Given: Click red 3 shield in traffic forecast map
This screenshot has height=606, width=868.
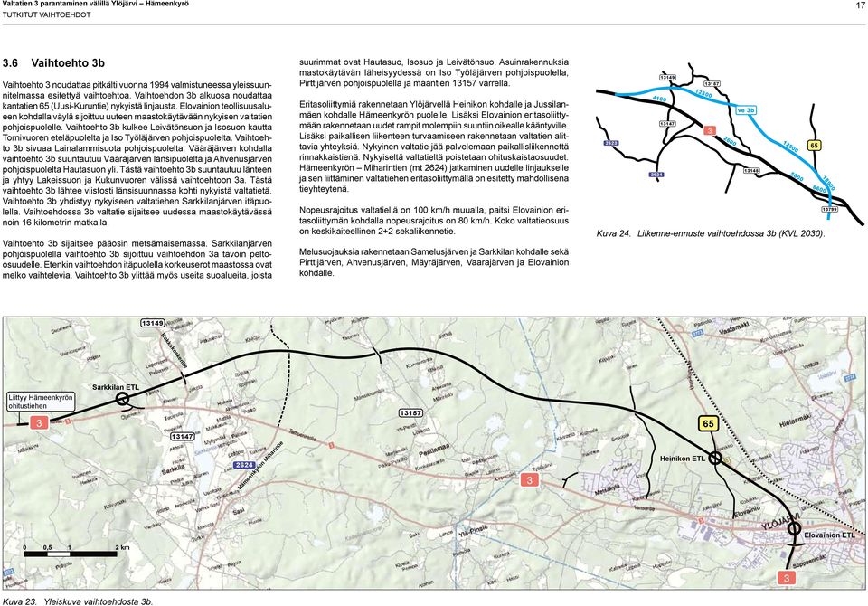Looking at the screenshot, I should pos(710,131).
